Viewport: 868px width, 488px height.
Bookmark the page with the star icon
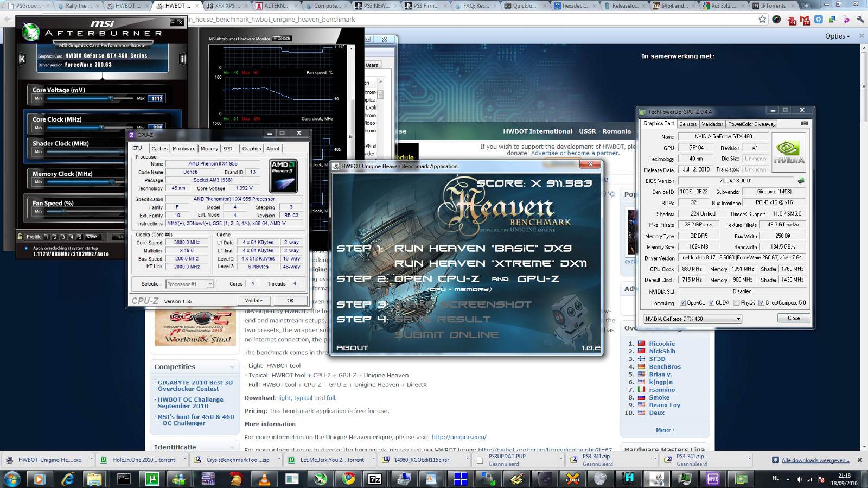(x=762, y=20)
